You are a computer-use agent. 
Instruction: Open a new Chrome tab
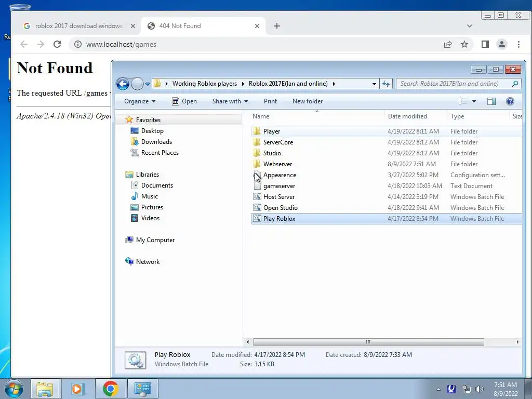[277, 26]
